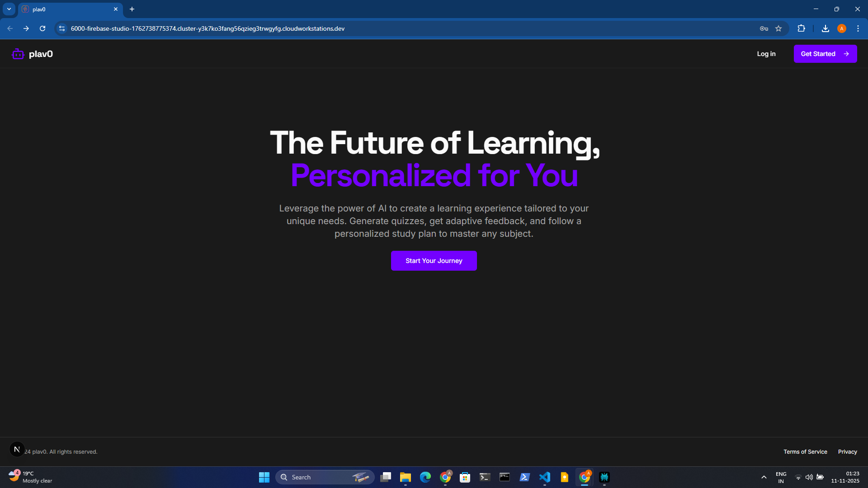Open the Chrome extensions puzzle icon
The width and height of the screenshot is (868, 488).
pyautogui.click(x=801, y=28)
